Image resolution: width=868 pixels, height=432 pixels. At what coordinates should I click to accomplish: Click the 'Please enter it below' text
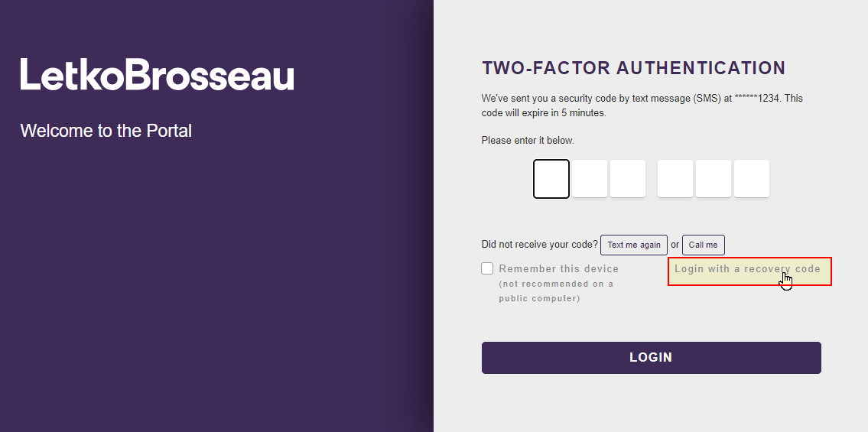point(527,141)
